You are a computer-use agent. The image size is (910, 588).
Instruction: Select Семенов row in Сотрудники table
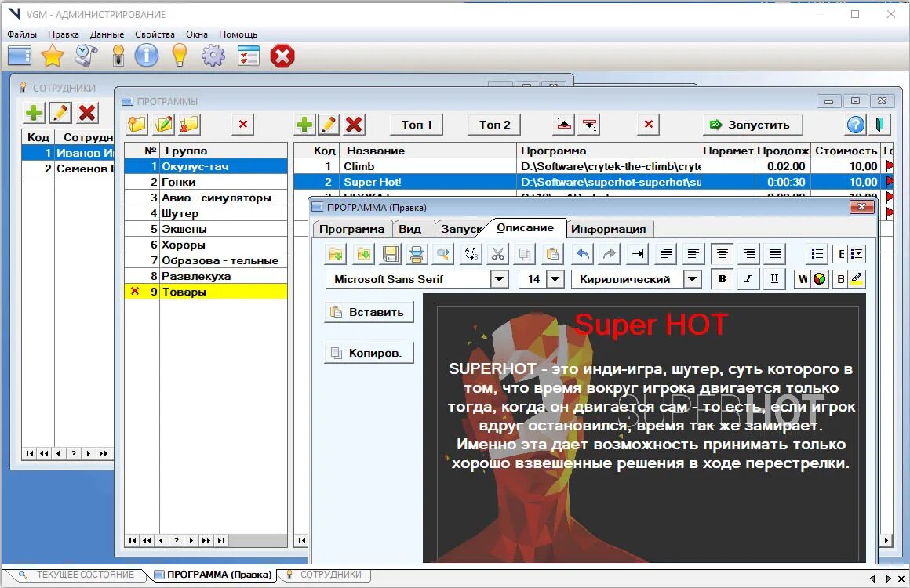click(68, 169)
